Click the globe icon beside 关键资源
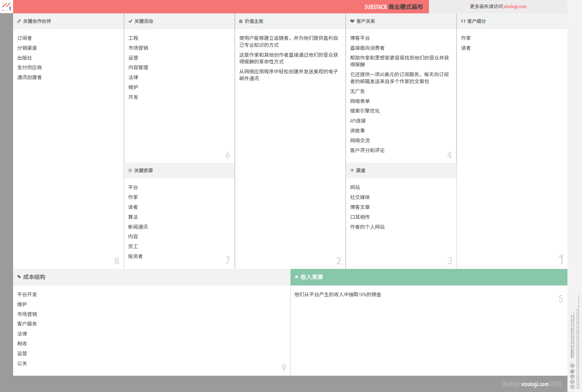The image size is (582, 392). (129, 171)
